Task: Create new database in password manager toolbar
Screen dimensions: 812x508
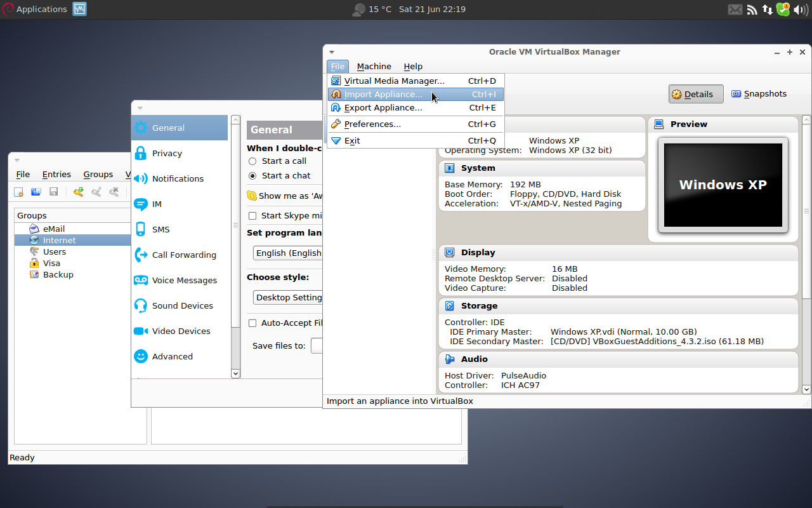Action: click(19, 192)
